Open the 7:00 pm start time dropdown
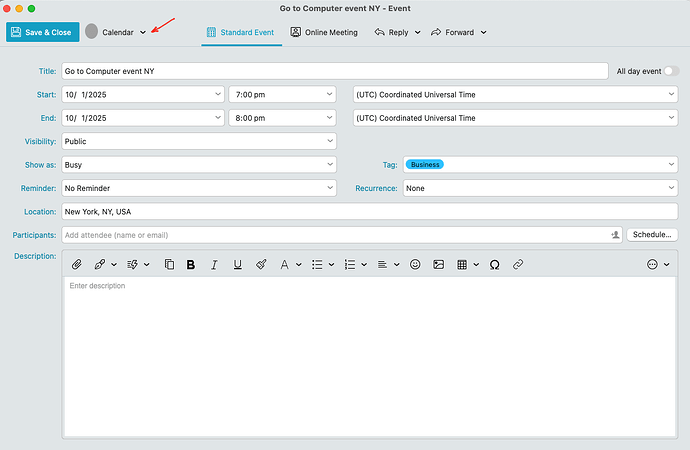Screen dimensions: 690x450 coord(329,94)
